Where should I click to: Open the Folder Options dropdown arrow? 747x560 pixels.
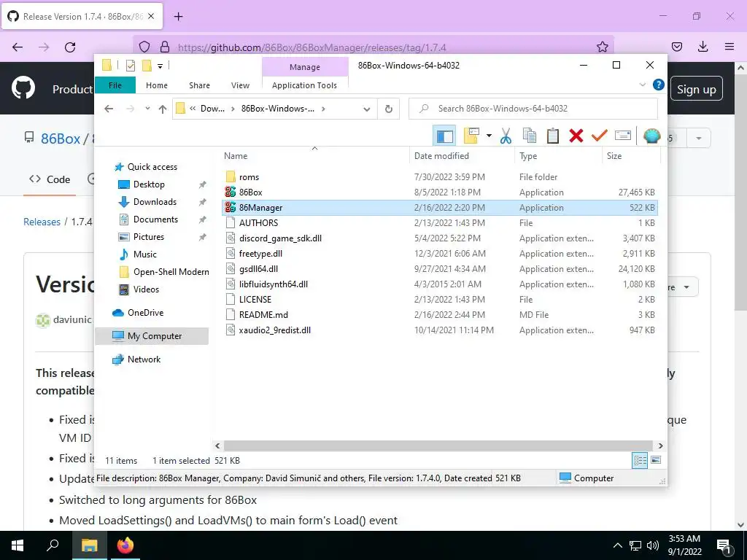489,136
